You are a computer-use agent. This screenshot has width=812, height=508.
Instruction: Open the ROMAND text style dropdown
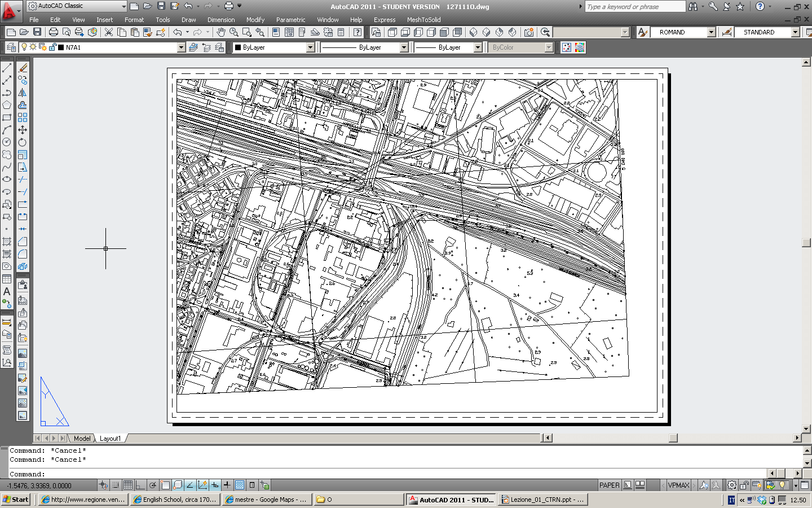[712, 32]
